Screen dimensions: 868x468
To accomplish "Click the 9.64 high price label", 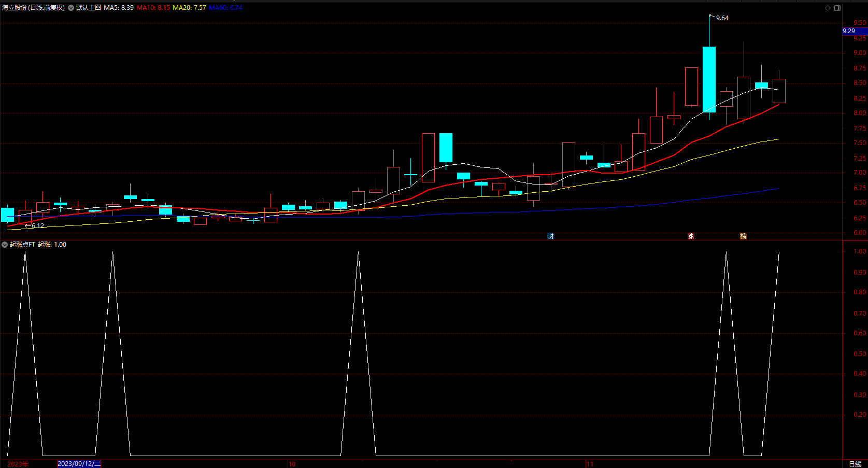I will pos(722,18).
